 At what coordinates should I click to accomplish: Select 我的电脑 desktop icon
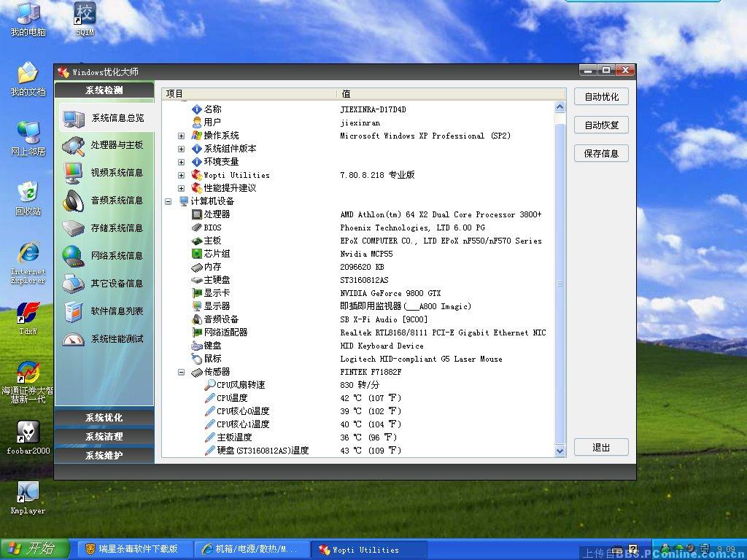[x=28, y=19]
